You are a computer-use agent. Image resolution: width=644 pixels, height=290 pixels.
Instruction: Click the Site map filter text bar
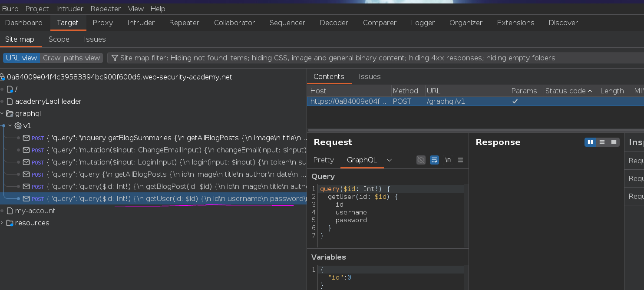click(x=376, y=58)
